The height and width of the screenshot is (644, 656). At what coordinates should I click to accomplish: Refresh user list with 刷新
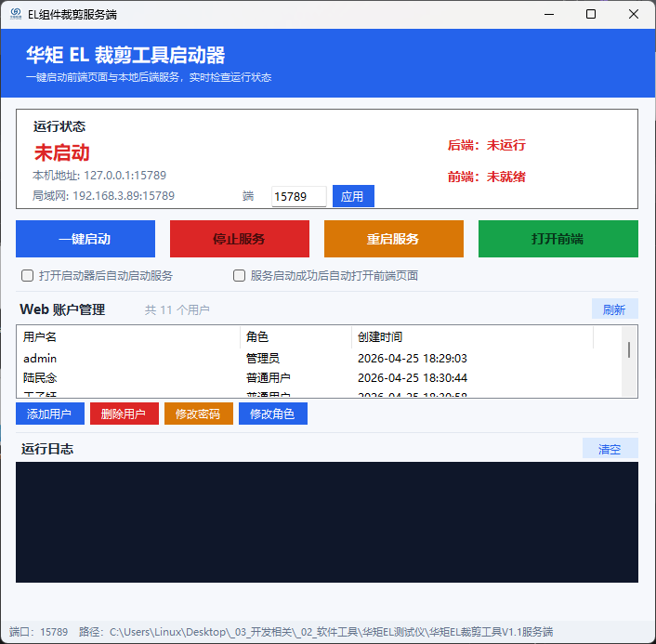(x=614, y=309)
